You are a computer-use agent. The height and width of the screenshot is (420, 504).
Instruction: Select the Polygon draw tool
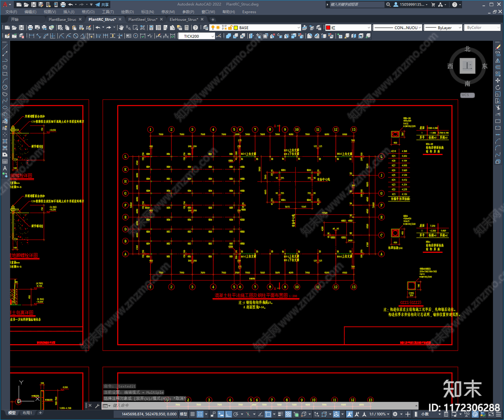tap(5, 67)
